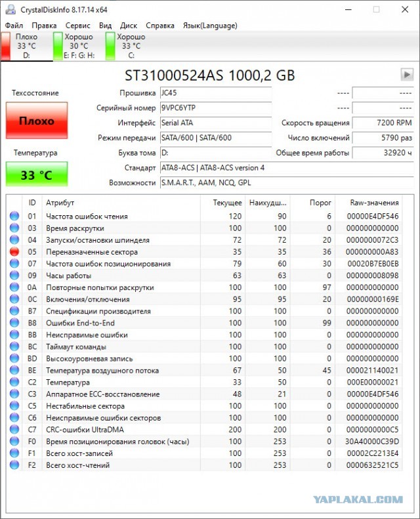
Task: Click the status icon of Время позиционирования головок
Action: click(14, 442)
